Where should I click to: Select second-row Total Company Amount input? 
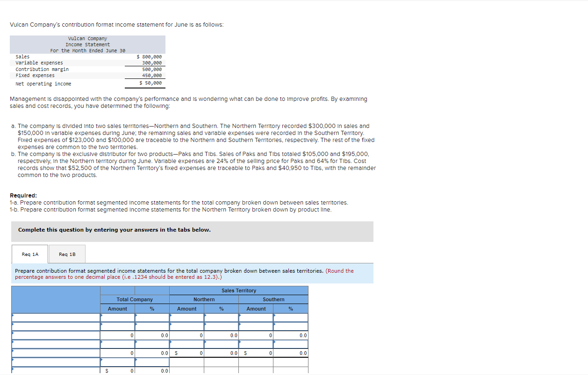tap(118, 326)
